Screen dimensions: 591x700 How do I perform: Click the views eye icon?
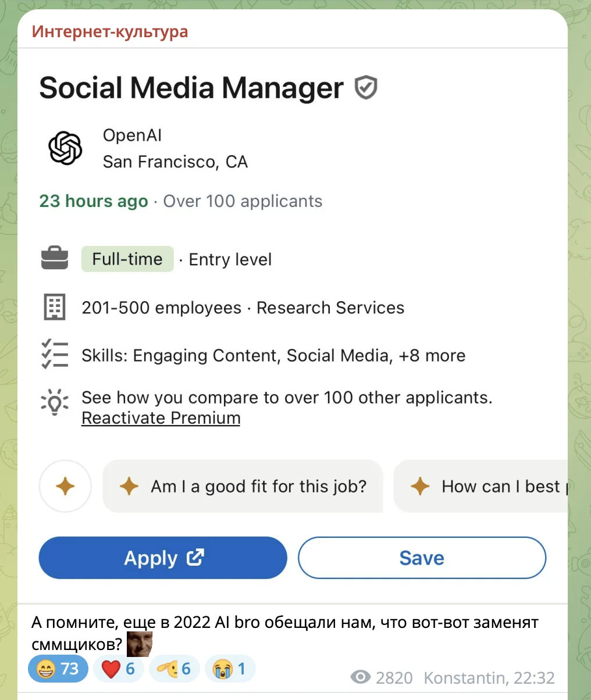[361, 677]
